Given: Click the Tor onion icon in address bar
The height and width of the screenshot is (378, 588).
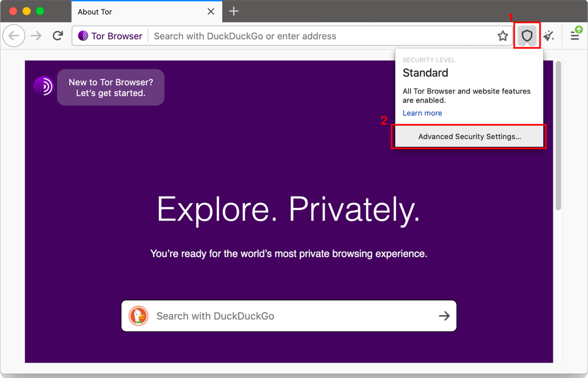Looking at the screenshot, I should 83,36.
